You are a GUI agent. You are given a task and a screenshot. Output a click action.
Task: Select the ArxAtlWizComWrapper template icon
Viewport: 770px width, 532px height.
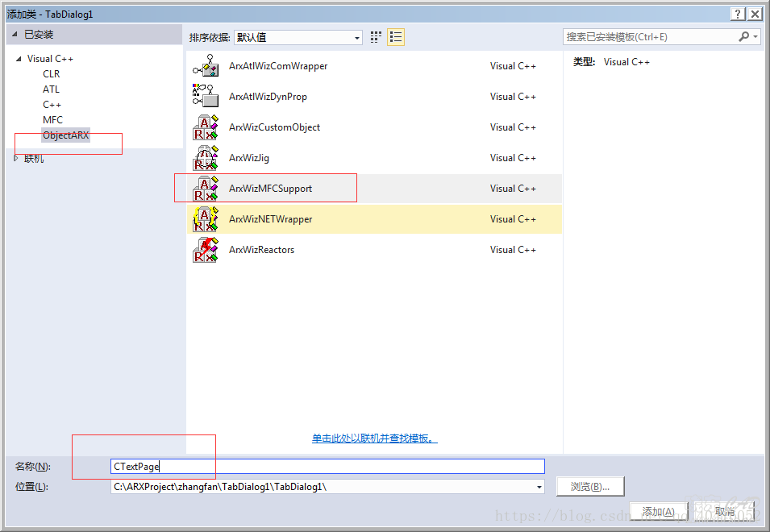[x=206, y=66]
